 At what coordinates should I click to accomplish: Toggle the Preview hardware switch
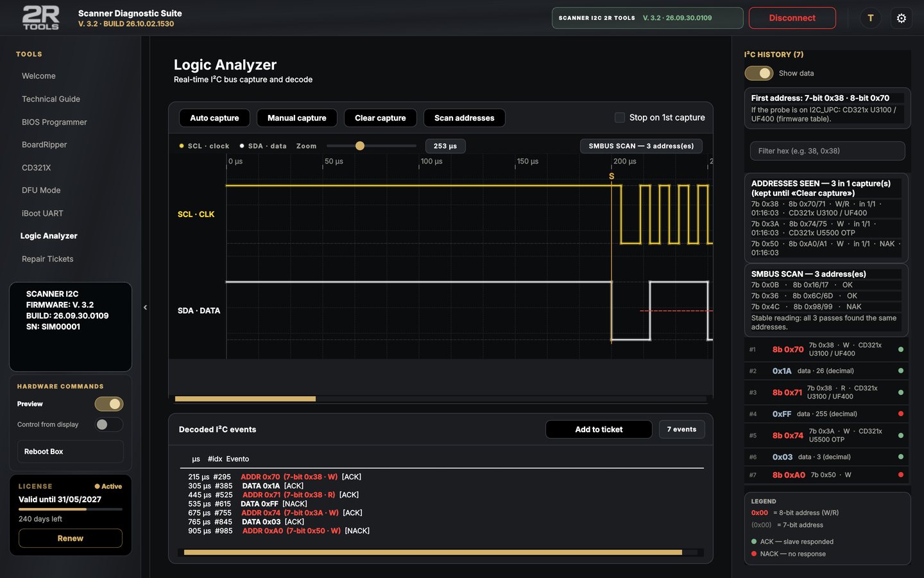109,404
